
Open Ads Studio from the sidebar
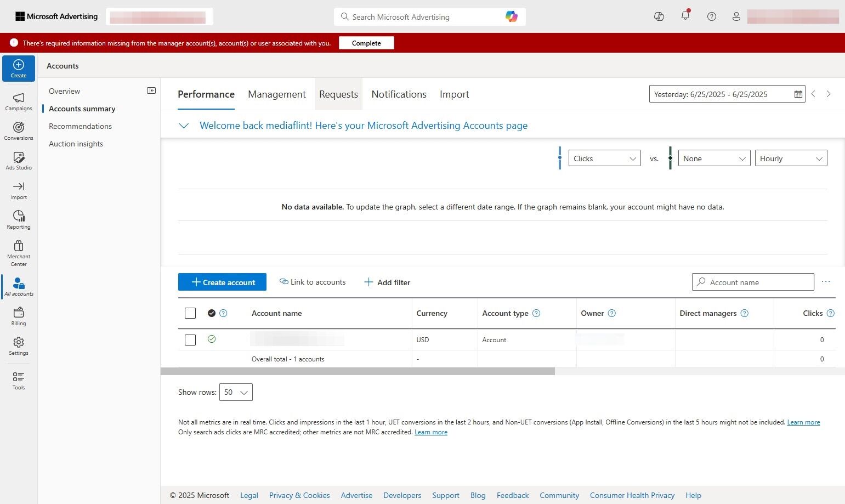pos(18,161)
